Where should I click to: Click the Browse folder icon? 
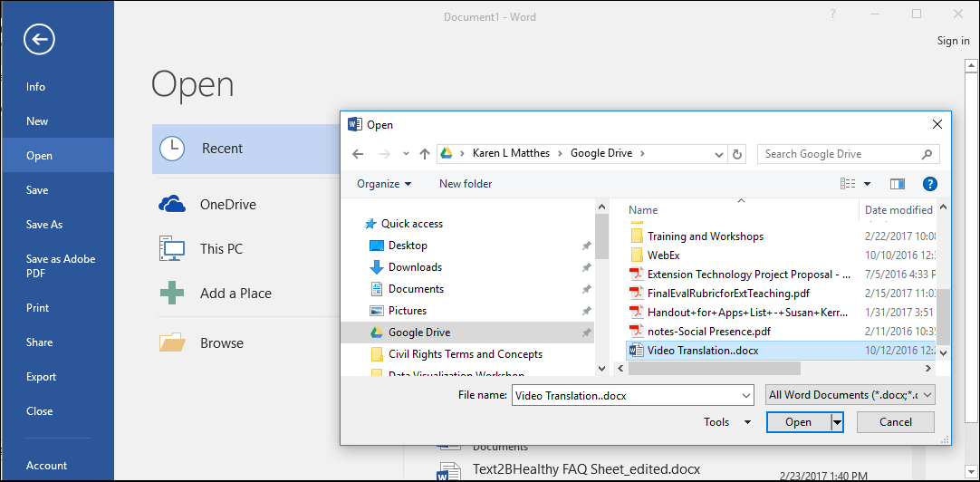[x=172, y=342]
